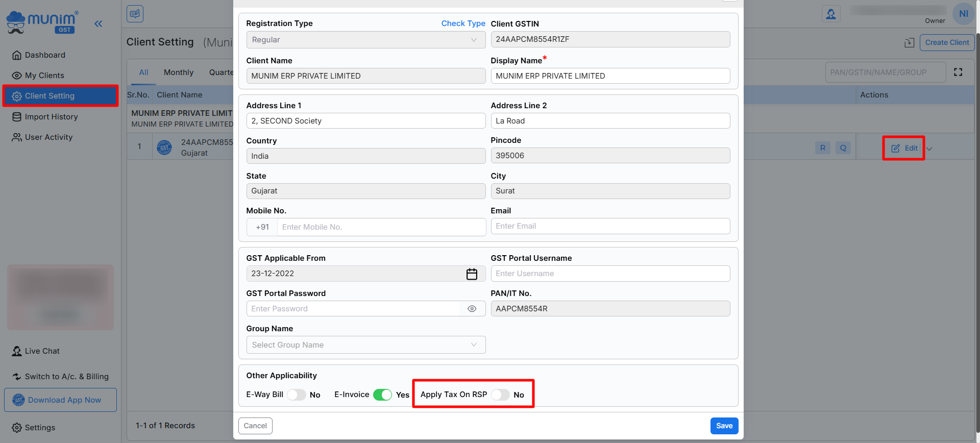The height and width of the screenshot is (443, 980).
Task: Click the notes icon in top toolbar
Action: (135, 14)
